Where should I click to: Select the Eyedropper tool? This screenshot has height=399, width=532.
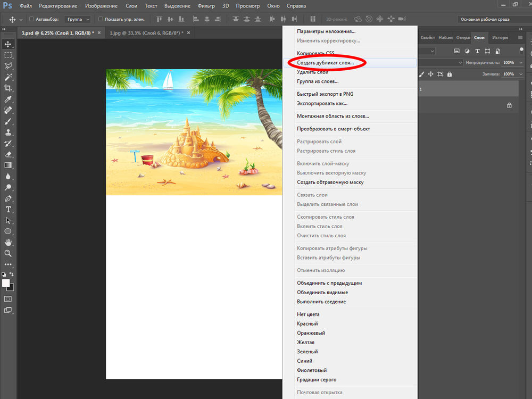[8, 99]
